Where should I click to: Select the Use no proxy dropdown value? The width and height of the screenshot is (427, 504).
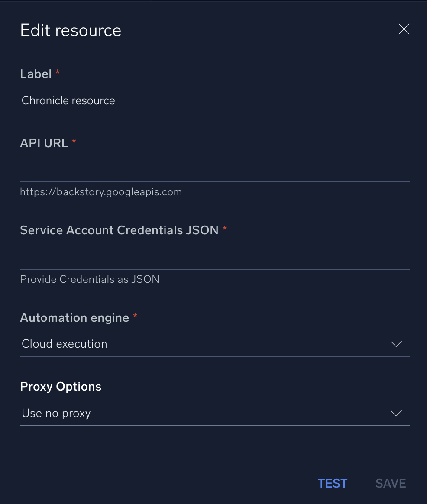pyautogui.click(x=56, y=414)
